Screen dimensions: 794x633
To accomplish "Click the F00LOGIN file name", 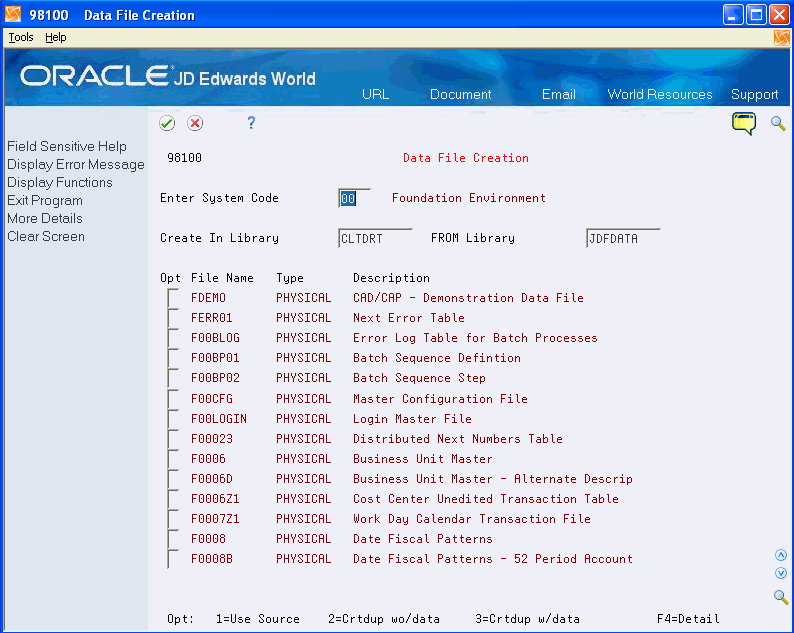I will click(x=219, y=419).
